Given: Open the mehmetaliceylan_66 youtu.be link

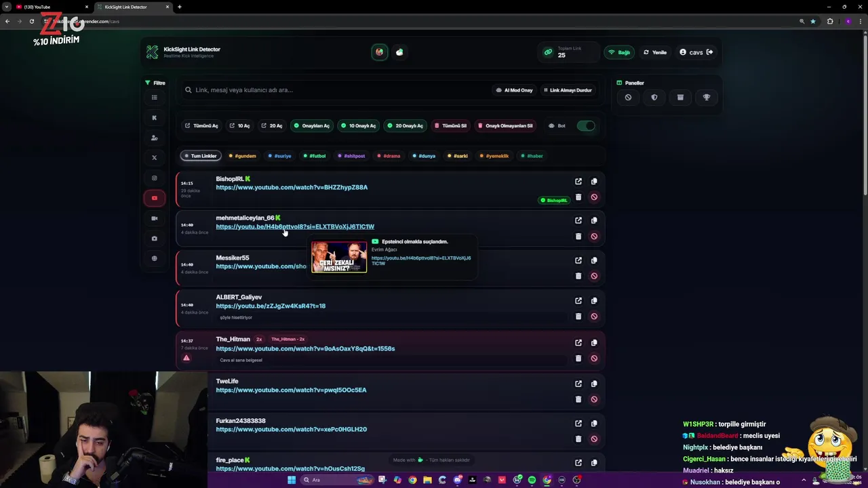Looking at the screenshot, I should point(295,226).
